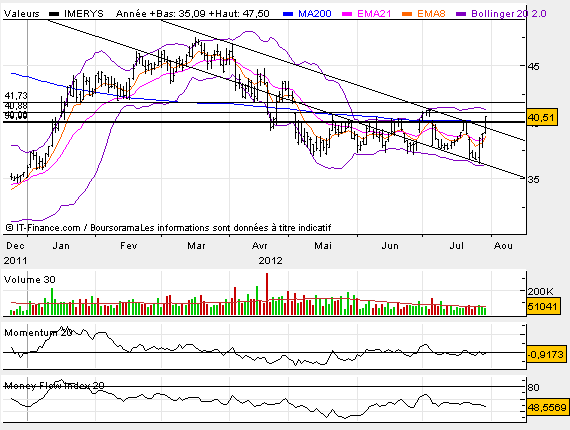570x430 pixels.
Task: Click the magenta EMA21 legend swatch
Action: click(347, 14)
